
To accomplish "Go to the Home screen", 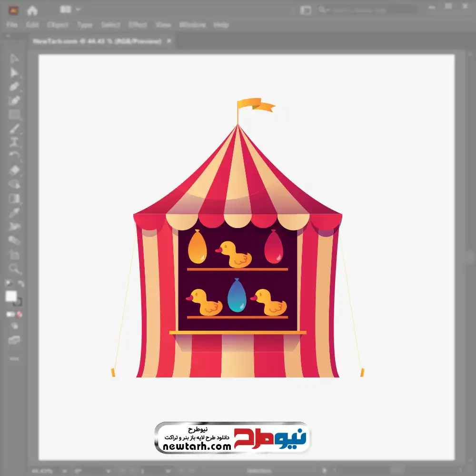I will coord(32,10).
